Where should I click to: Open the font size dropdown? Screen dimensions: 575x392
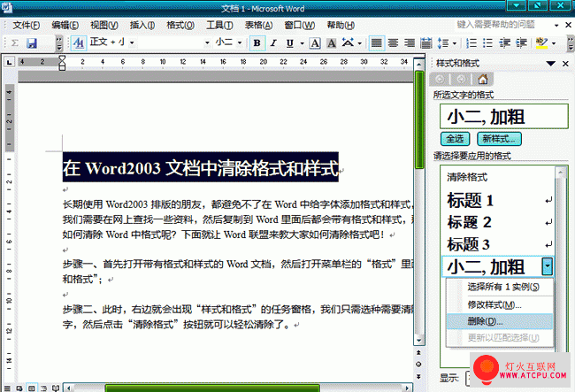click(x=240, y=42)
